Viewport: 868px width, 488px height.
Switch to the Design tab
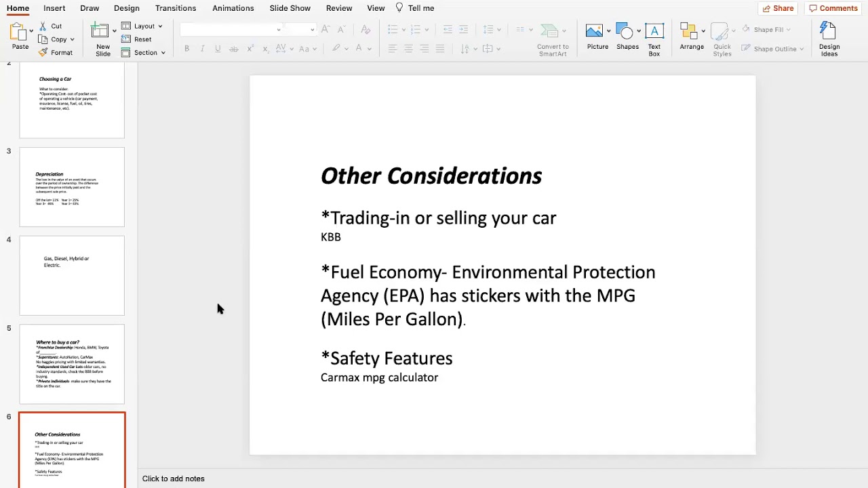[x=127, y=8]
